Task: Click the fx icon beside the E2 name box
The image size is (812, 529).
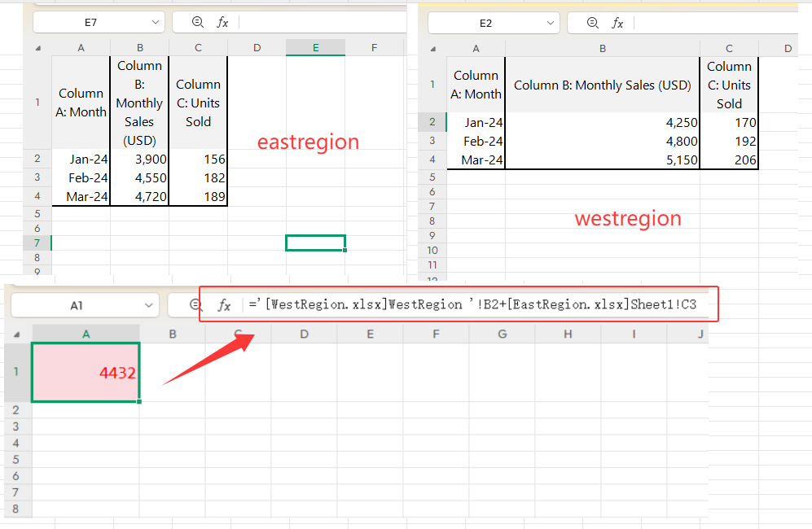Action: (x=617, y=23)
